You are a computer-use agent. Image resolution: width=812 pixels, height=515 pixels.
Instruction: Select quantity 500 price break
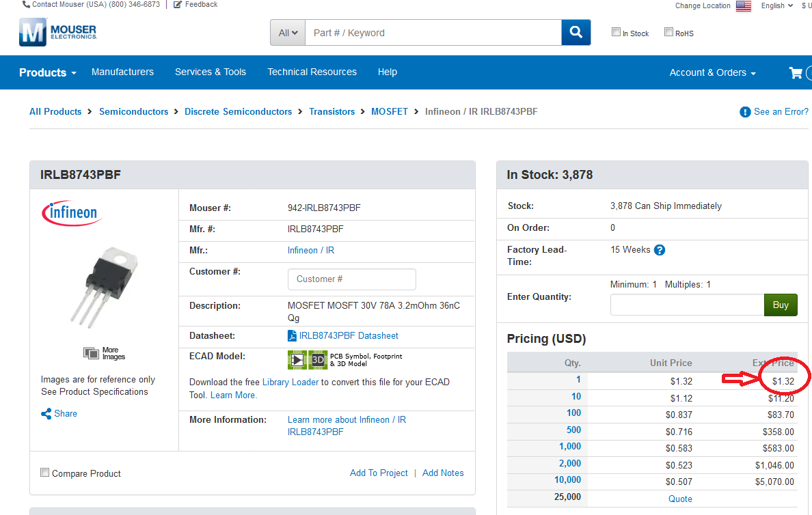[573, 430]
